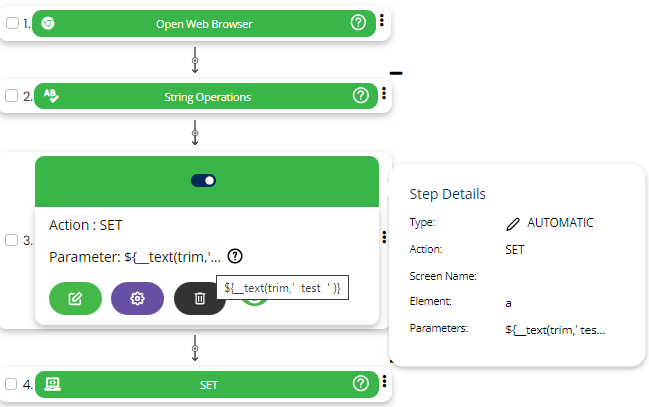Image resolution: width=649 pixels, height=407 pixels.
Task: Open three-dot menu for String Operations
Action: tap(383, 95)
